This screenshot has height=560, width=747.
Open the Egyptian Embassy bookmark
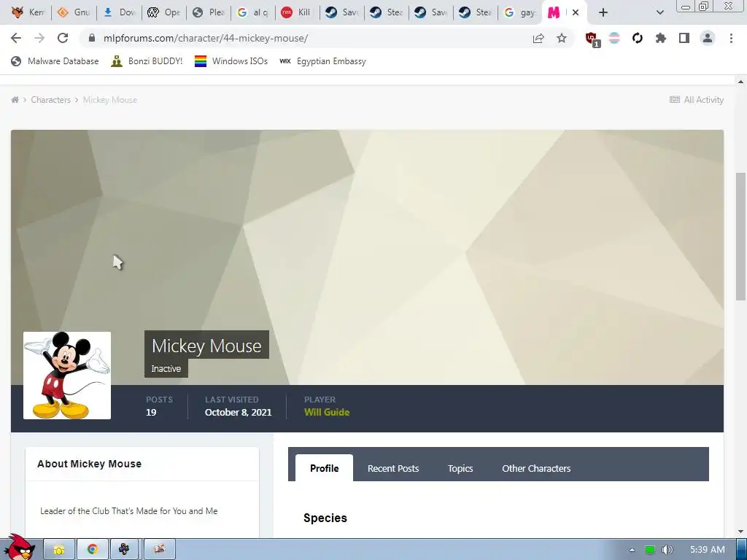pos(323,61)
